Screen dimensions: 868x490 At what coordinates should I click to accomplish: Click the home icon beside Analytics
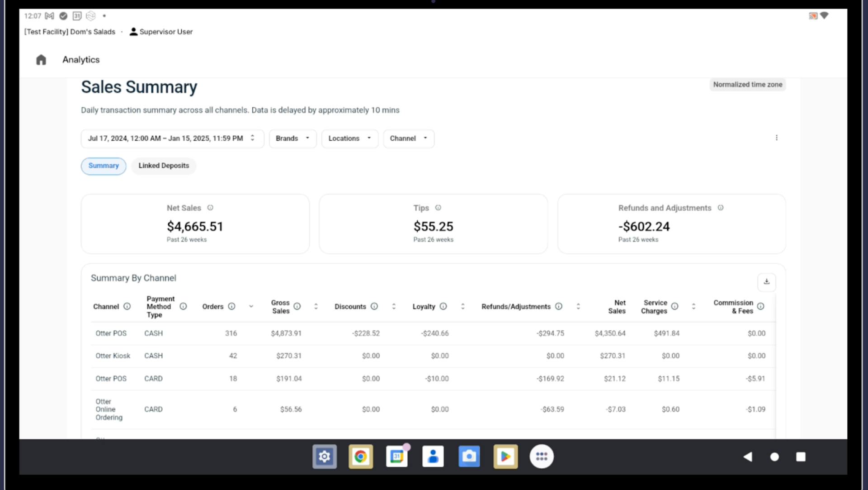(x=41, y=60)
